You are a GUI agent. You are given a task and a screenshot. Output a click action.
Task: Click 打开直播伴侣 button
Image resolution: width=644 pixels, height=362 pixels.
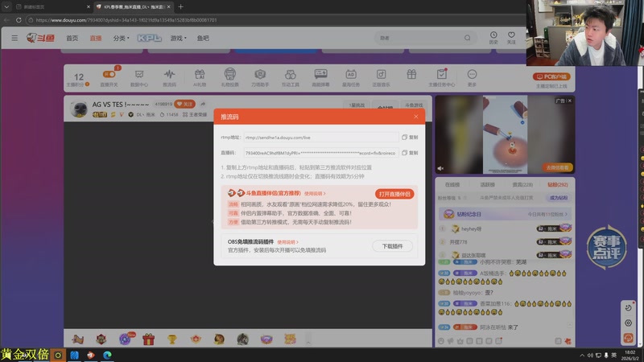394,194
